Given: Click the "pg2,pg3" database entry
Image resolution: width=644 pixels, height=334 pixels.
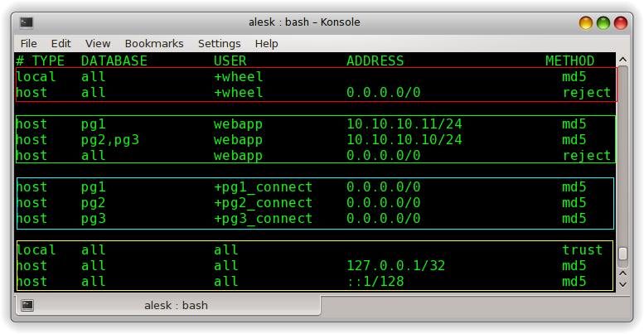Looking at the screenshot, I should tap(109, 140).
